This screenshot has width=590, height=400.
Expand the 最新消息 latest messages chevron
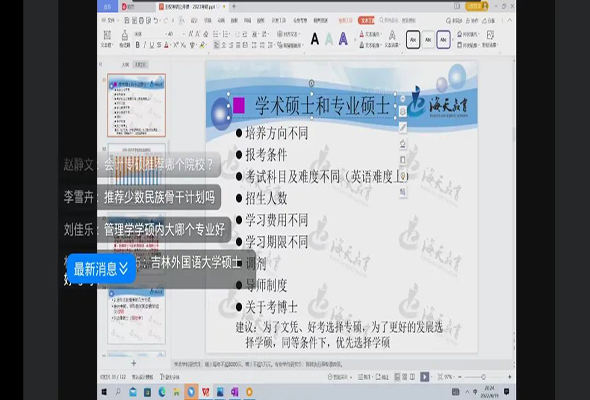point(124,269)
